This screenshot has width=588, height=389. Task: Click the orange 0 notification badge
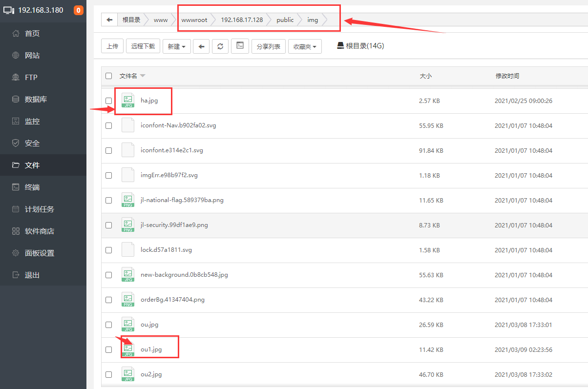click(x=78, y=10)
